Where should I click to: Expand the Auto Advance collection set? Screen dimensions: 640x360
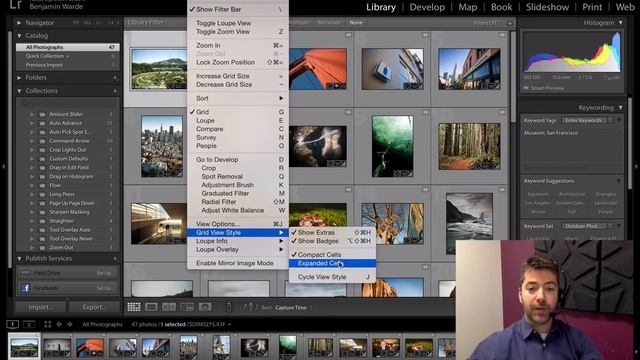(32, 123)
